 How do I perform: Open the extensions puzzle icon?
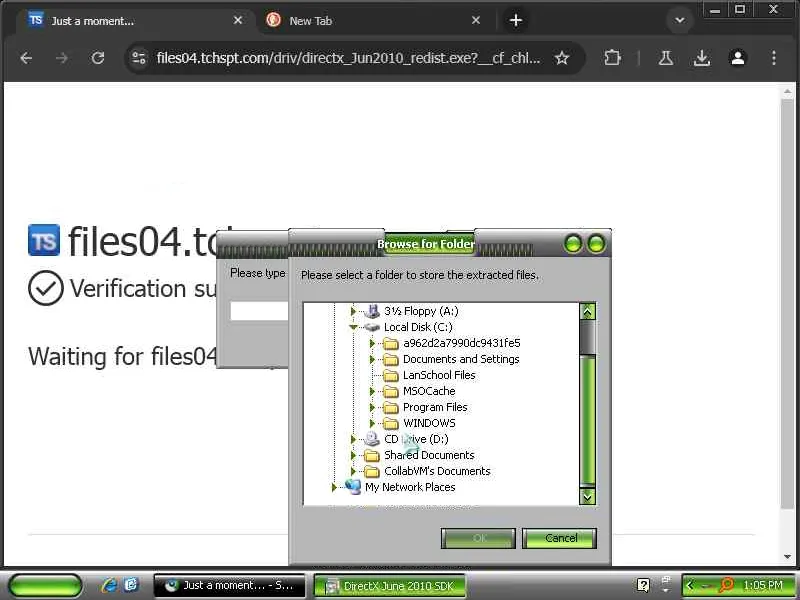tap(612, 58)
